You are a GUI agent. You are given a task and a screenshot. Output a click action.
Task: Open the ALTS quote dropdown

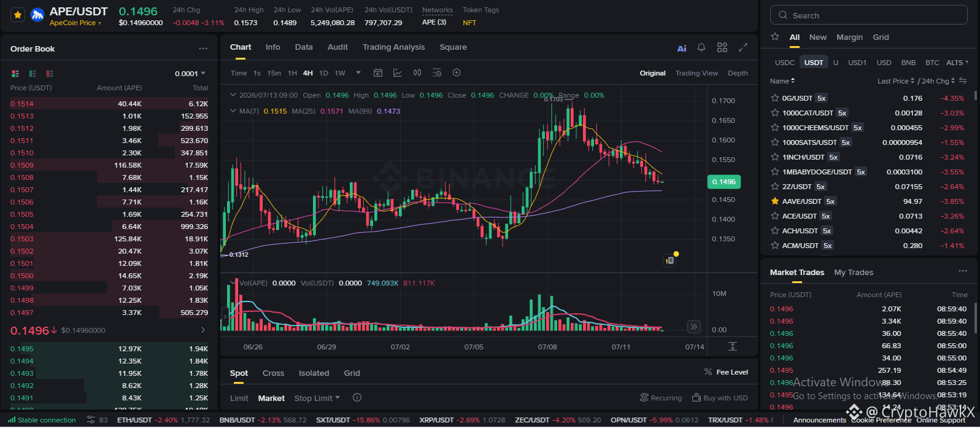[x=957, y=63]
